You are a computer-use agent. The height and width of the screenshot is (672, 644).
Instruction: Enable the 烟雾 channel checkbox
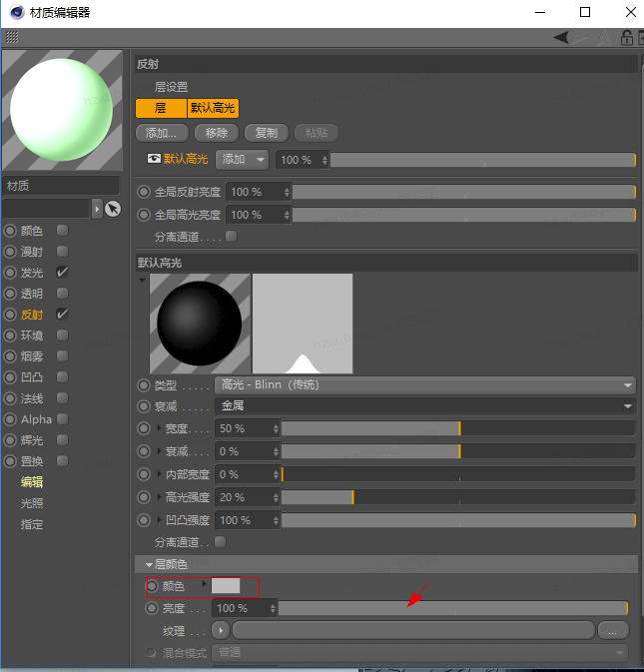(x=62, y=356)
